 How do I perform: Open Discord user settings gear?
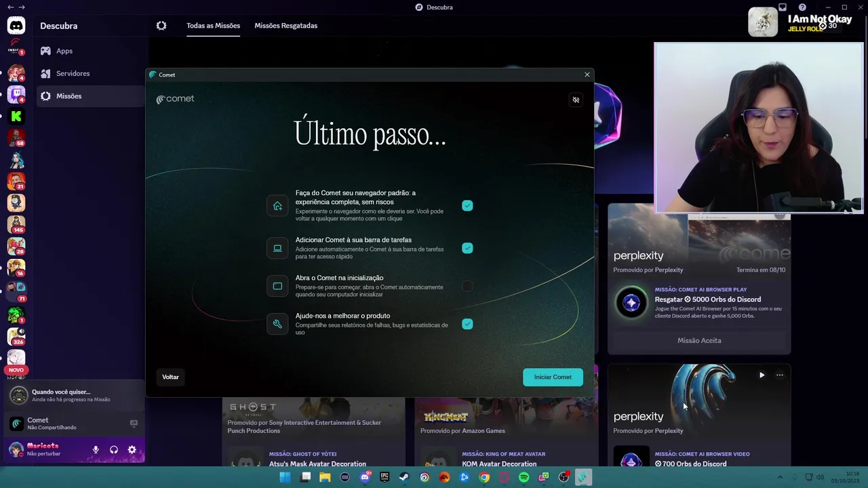click(x=132, y=450)
